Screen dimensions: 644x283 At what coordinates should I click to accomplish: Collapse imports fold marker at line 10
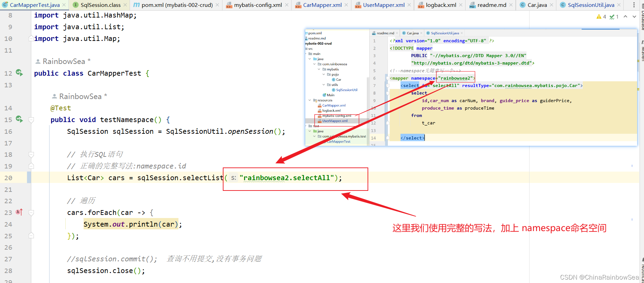coord(31,39)
